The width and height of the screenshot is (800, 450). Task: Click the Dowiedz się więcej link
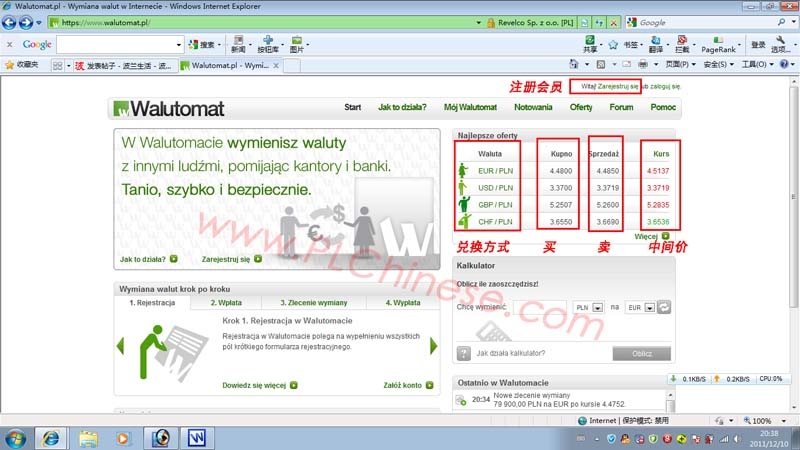260,385
